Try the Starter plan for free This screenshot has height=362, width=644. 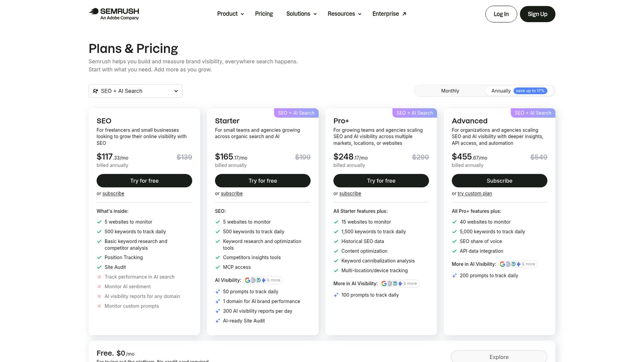pyautogui.click(x=262, y=181)
